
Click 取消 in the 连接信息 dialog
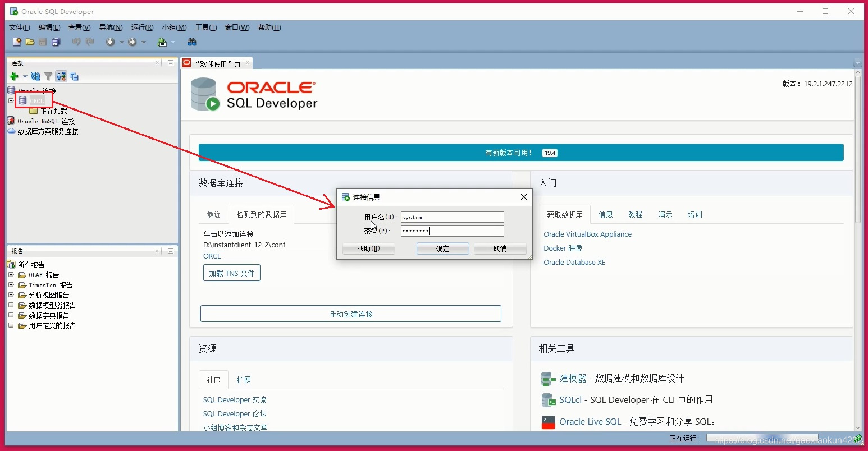click(500, 248)
